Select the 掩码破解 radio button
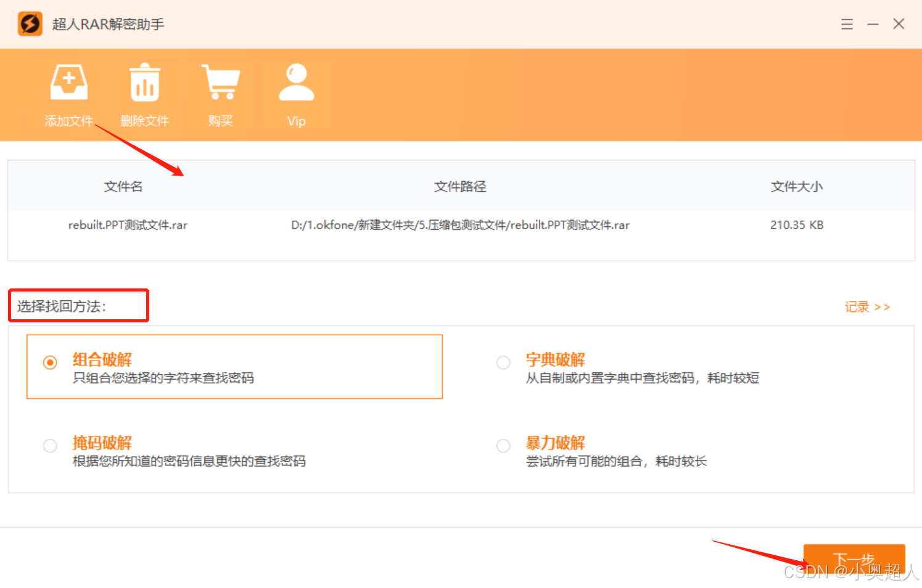This screenshot has width=922, height=588. pyautogui.click(x=51, y=446)
